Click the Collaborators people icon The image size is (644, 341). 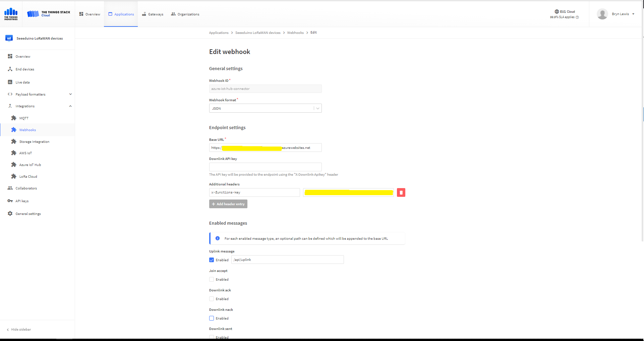click(10, 188)
